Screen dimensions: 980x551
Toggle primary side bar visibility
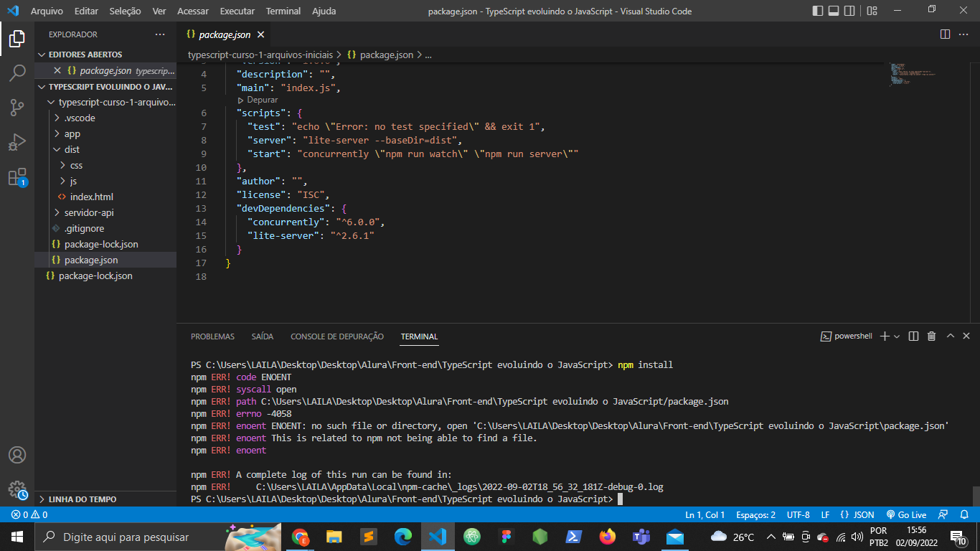tap(818, 11)
